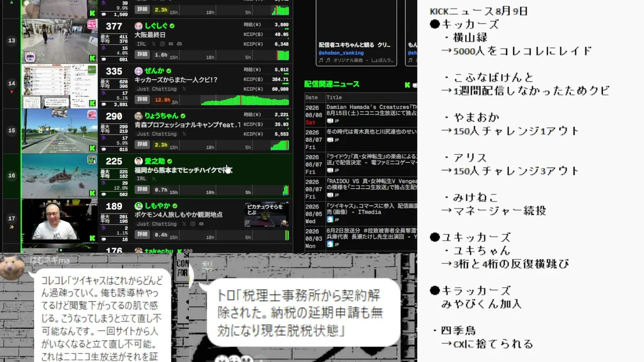Image resolution: width=644 pixels, height=362 pixels.
Task: Open しもやか's YouTube icon
Action: click(x=201, y=224)
